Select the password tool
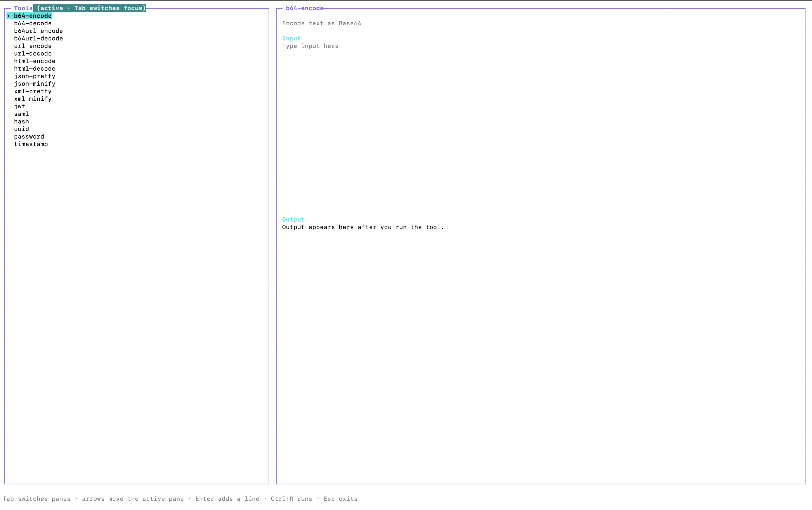Image resolution: width=812 pixels, height=510 pixels. pos(29,136)
